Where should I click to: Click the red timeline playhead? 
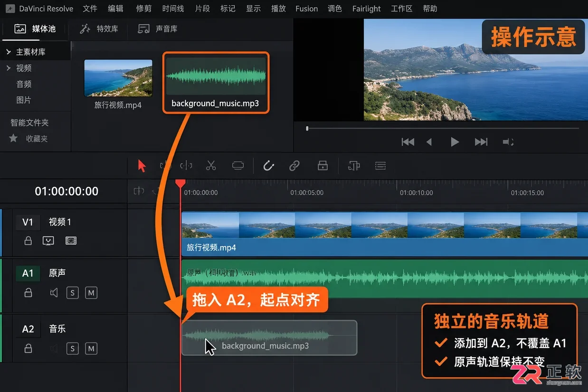tap(180, 183)
